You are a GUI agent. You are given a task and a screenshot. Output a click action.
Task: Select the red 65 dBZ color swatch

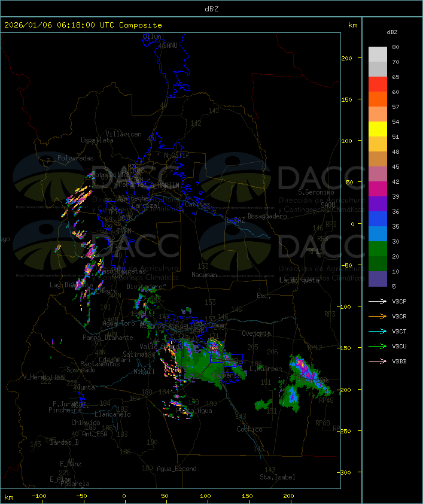point(378,84)
